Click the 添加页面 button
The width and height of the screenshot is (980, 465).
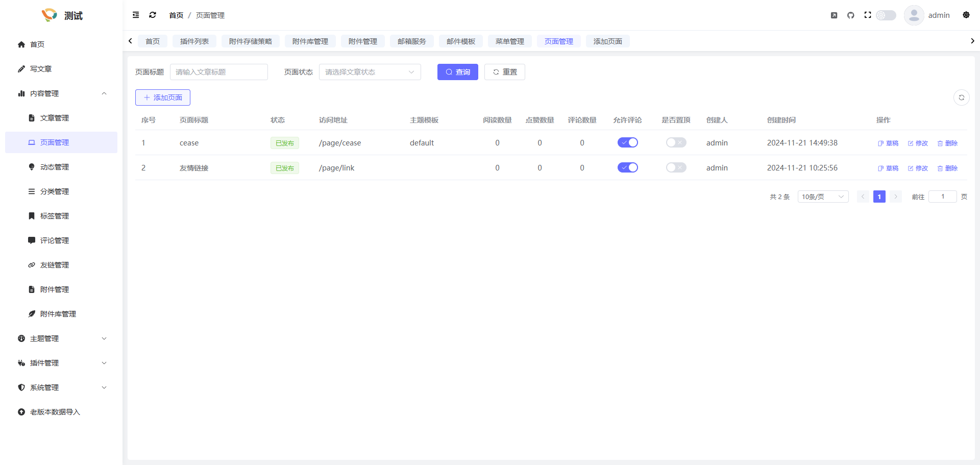163,97
